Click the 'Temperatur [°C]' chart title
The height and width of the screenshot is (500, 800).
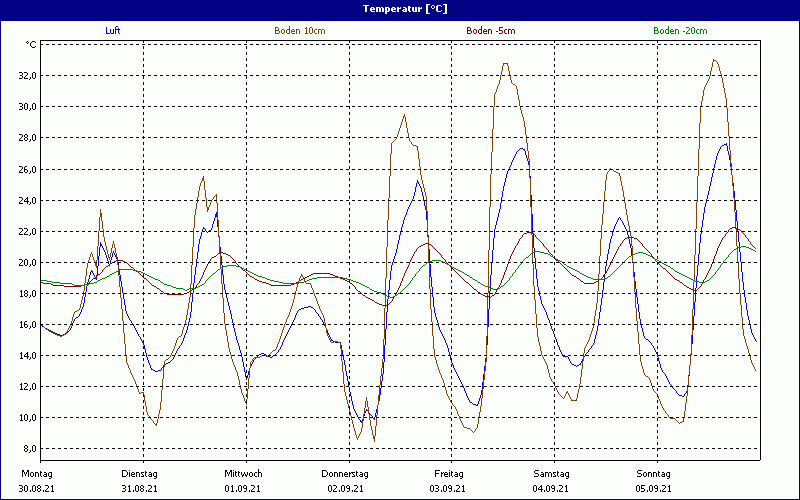tap(405, 9)
